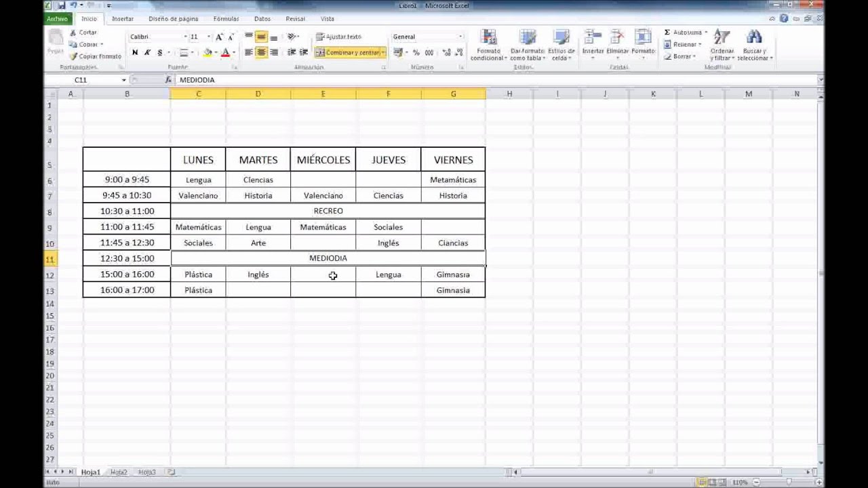Toggle italic (K) formatting
The height and width of the screenshot is (488, 868).
click(x=147, y=52)
